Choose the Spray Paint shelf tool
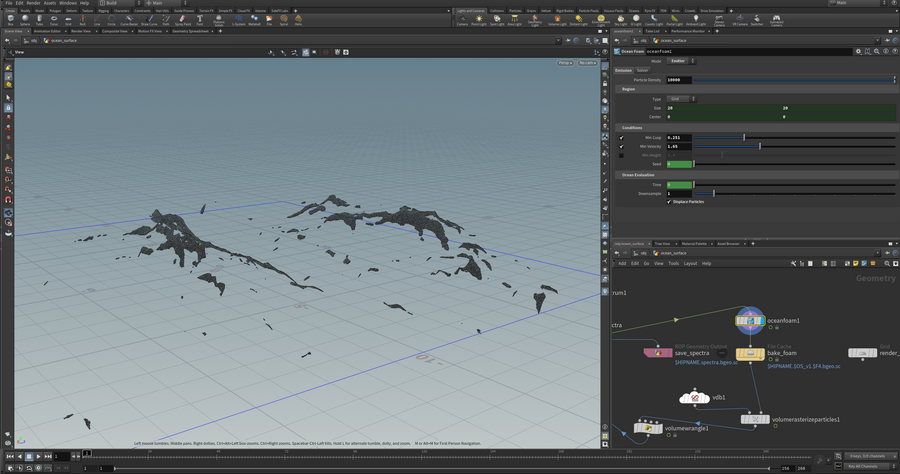This screenshot has width=900, height=474. [182, 19]
